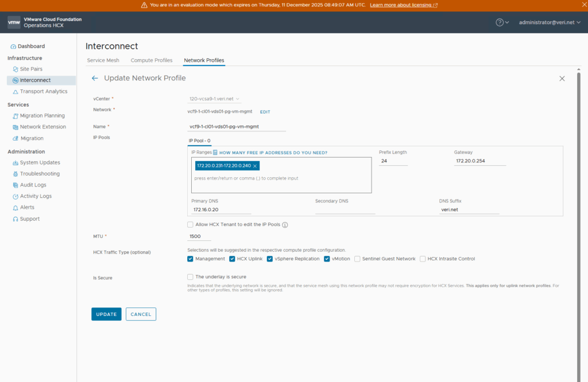Click the UPDATE button
The height and width of the screenshot is (382, 588).
click(x=106, y=314)
